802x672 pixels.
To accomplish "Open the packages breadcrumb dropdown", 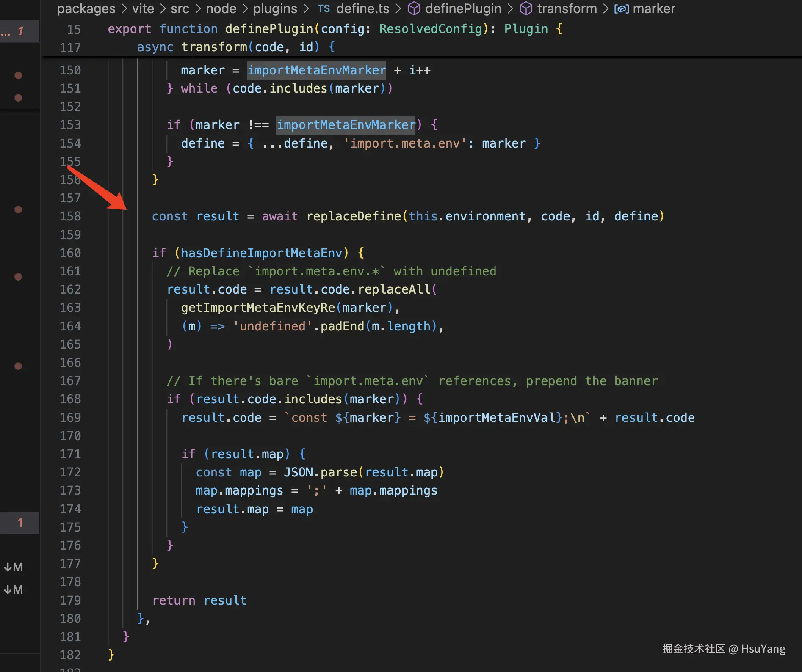I will tap(86, 8).
